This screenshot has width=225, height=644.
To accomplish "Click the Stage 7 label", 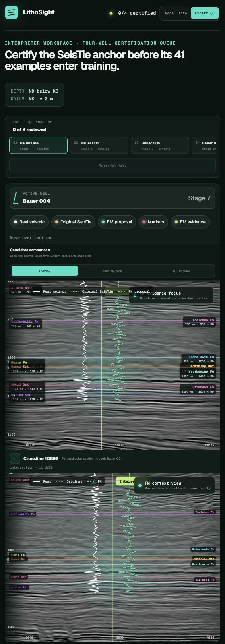I will click(199, 198).
